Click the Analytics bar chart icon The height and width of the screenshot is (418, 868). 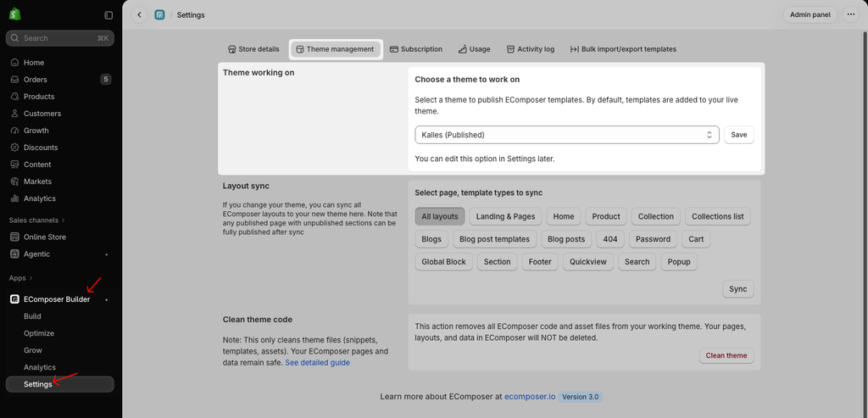[x=15, y=198]
